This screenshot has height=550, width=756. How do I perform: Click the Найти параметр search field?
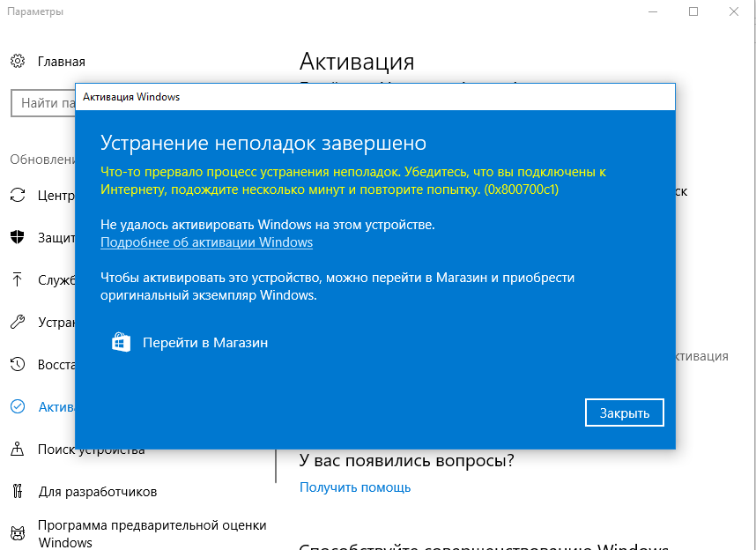tap(43, 103)
